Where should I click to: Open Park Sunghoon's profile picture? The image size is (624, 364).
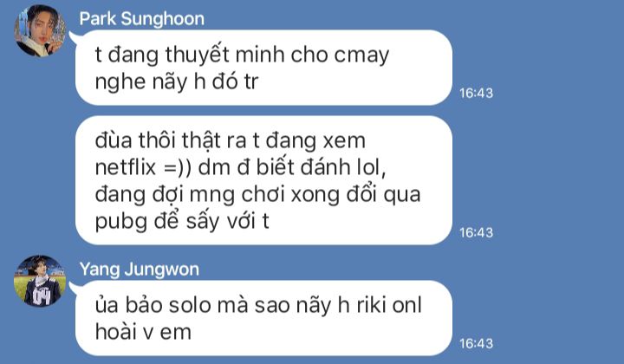click(40, 30)
